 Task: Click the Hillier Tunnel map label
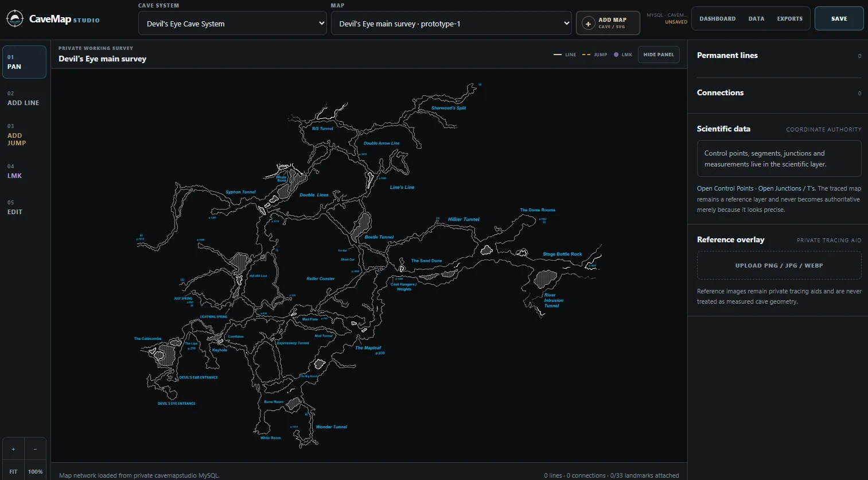pos(464,219)
